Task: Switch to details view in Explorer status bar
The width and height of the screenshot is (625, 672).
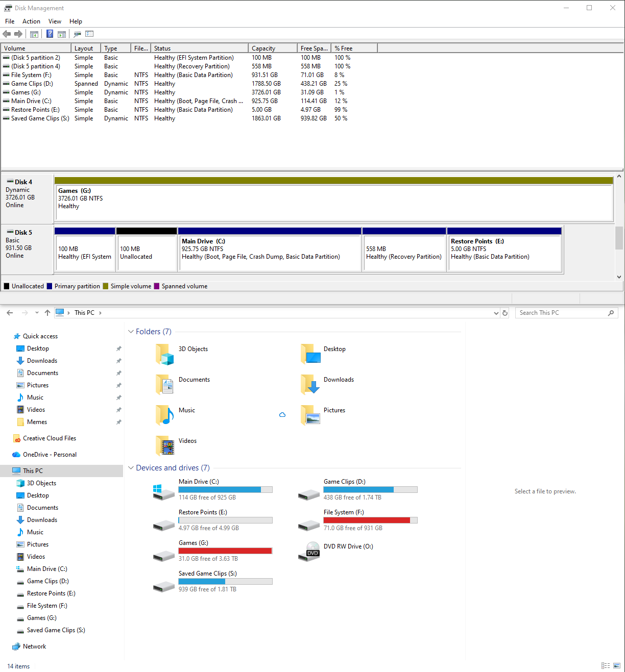Action: coord(606,666)
